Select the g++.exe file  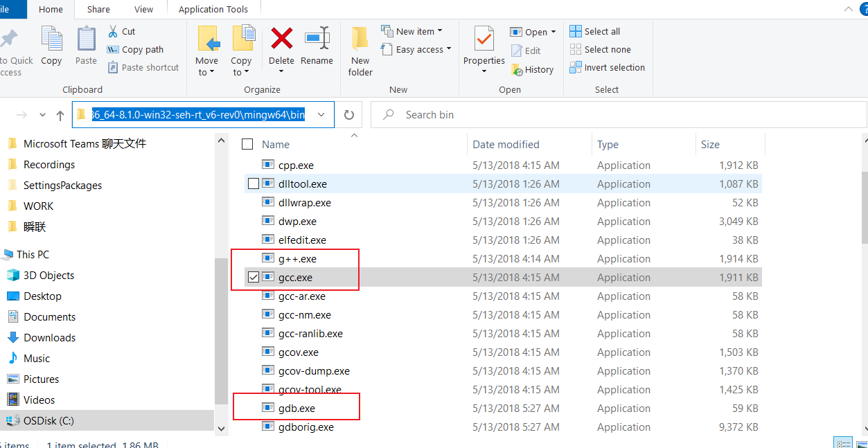[297, 258]
